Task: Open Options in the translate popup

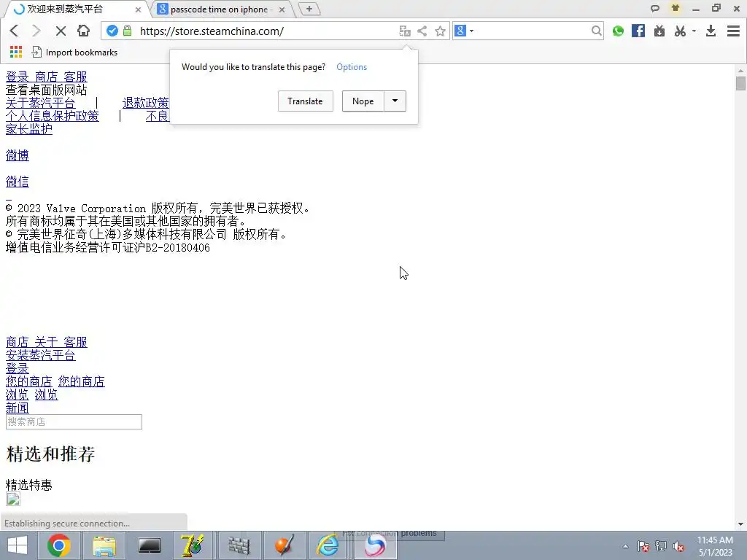Action: (352, 67)
